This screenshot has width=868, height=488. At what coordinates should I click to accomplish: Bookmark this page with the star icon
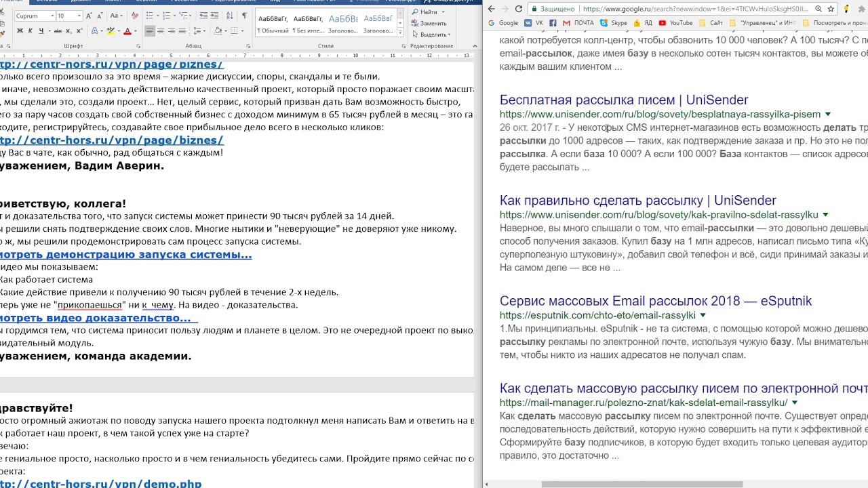831,9
